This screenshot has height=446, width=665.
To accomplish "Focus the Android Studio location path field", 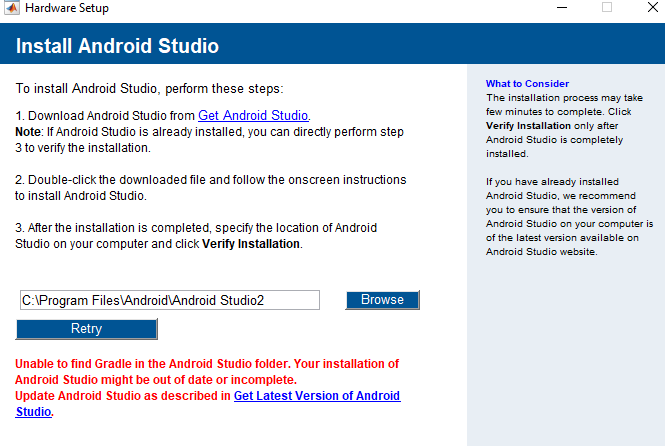I will [x=169, y=300].
